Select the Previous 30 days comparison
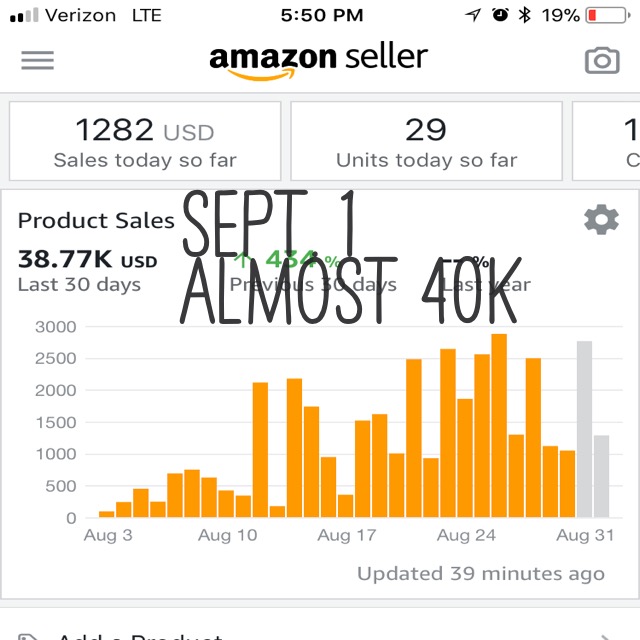640x640 pixels. point(313,271)
